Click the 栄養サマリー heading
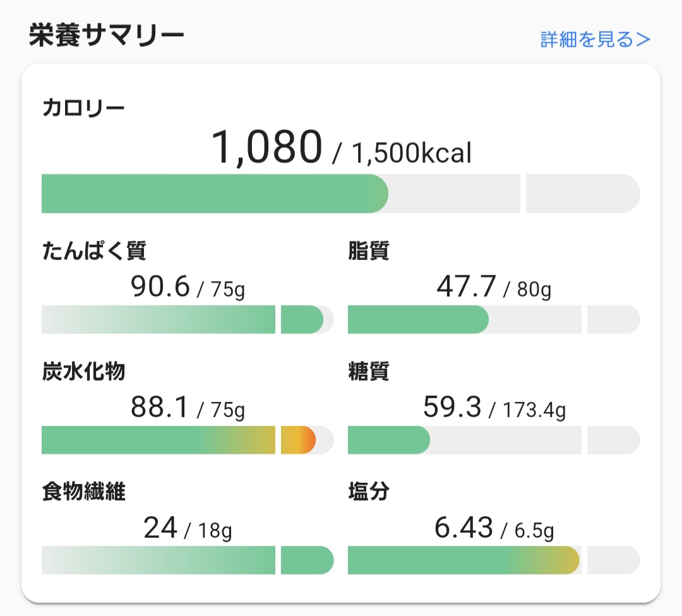Image resolution: width=682 pixels, height=616 pixels. (107, 35)
